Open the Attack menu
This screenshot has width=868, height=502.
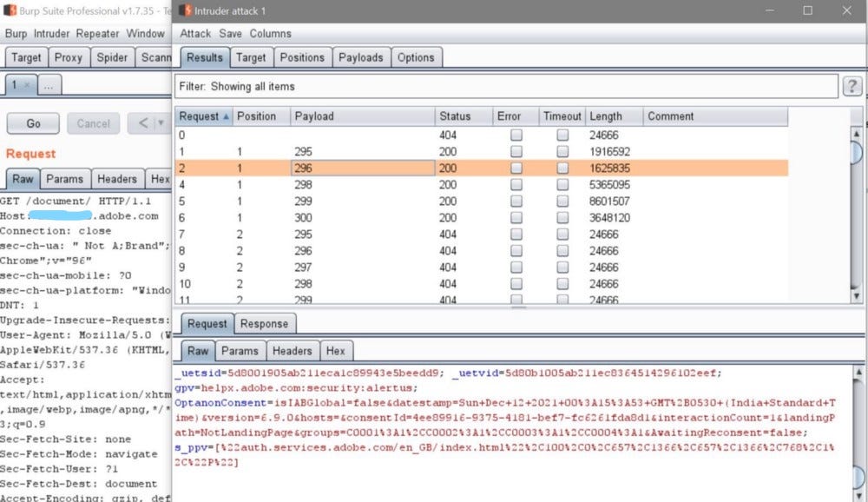pyautogui.click(x=195, y=34)
